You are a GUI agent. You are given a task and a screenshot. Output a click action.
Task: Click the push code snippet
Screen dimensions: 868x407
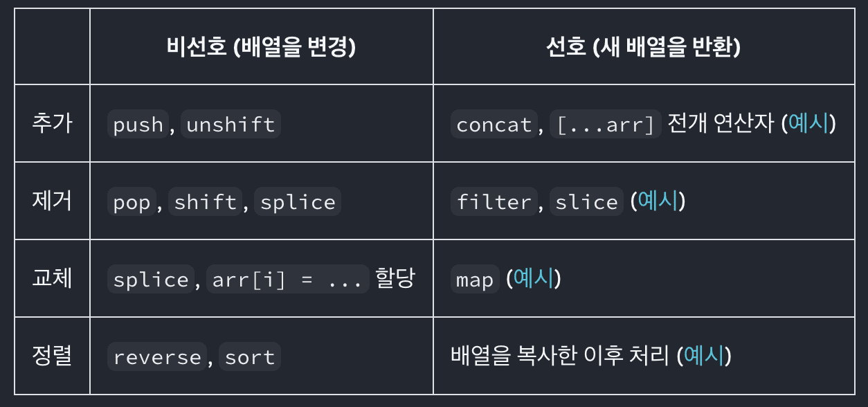tap(138, 125)
